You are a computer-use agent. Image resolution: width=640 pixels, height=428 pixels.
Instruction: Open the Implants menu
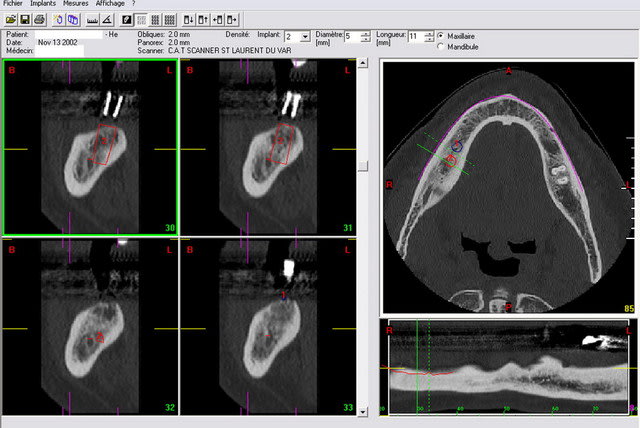tap(44, 4)
